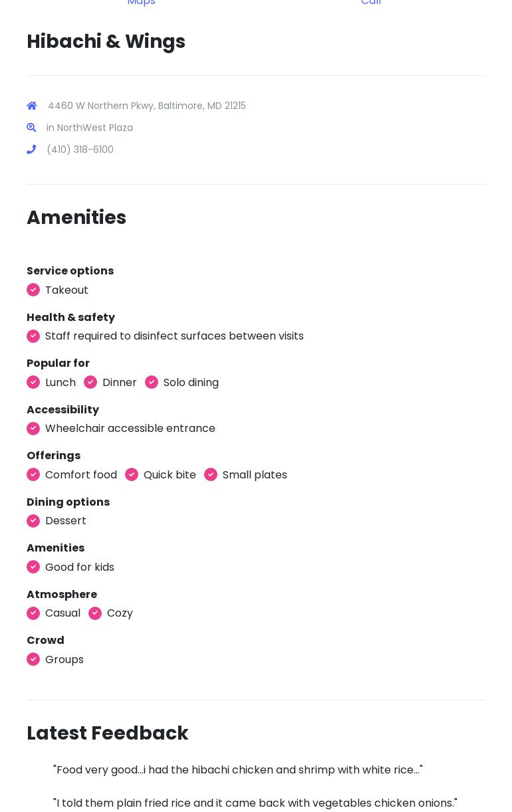Screen dimensions: 512x812
Task: Click the checkmark beside Wheelchair accessible entrance
Action: (x=33, y=429)
